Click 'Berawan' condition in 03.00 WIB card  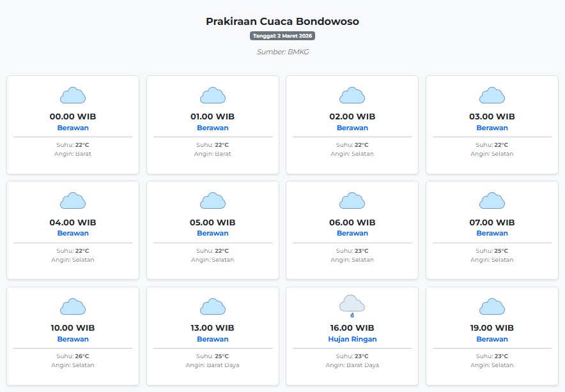tap(492, 128)
